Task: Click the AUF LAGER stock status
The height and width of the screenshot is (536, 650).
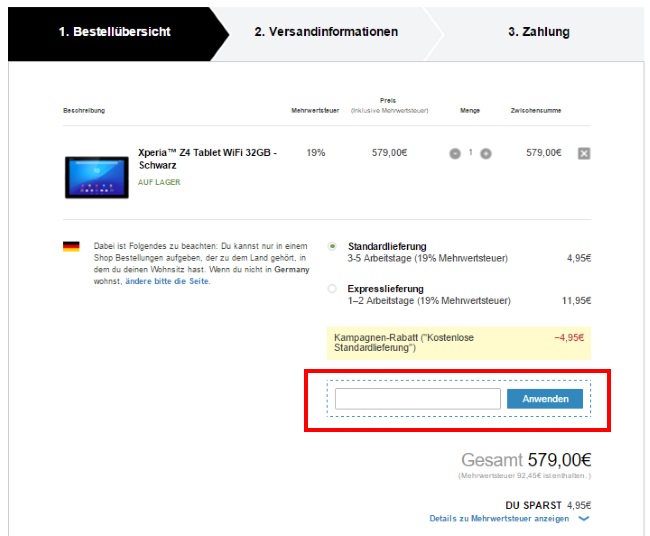Action: coord(159,182)
